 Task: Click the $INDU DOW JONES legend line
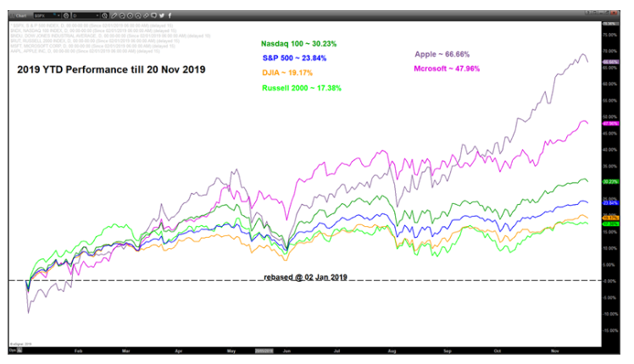click(x=110, y=36)
